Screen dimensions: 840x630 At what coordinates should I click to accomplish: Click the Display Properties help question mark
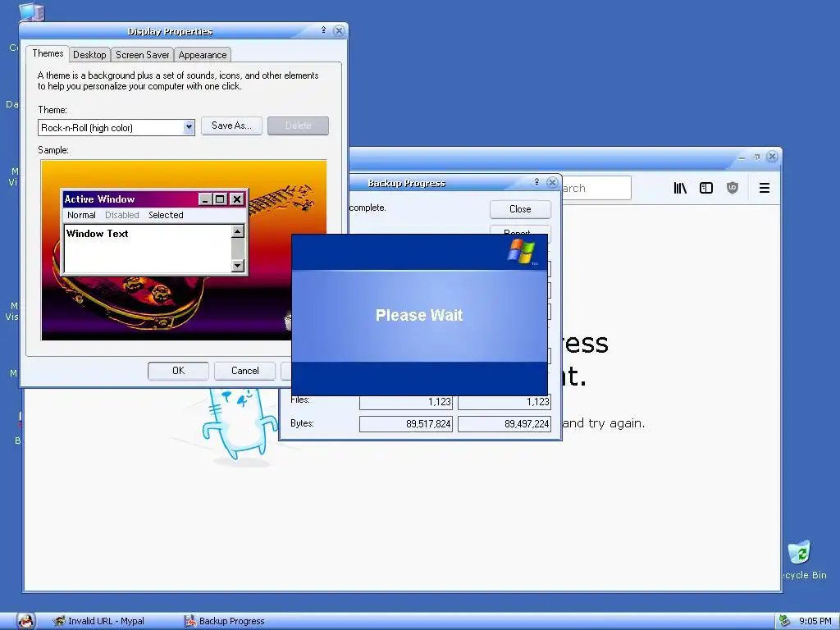[323, 30]
